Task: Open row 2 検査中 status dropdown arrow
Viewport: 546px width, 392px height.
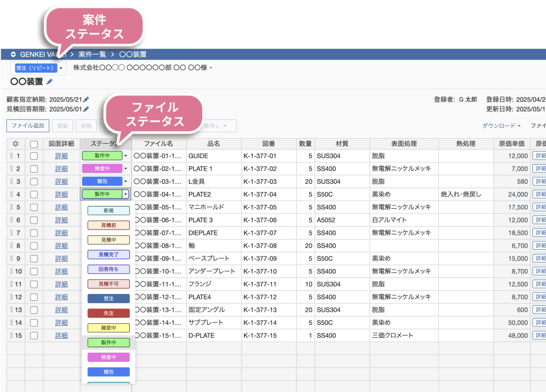Action: [x=126, y=169]
